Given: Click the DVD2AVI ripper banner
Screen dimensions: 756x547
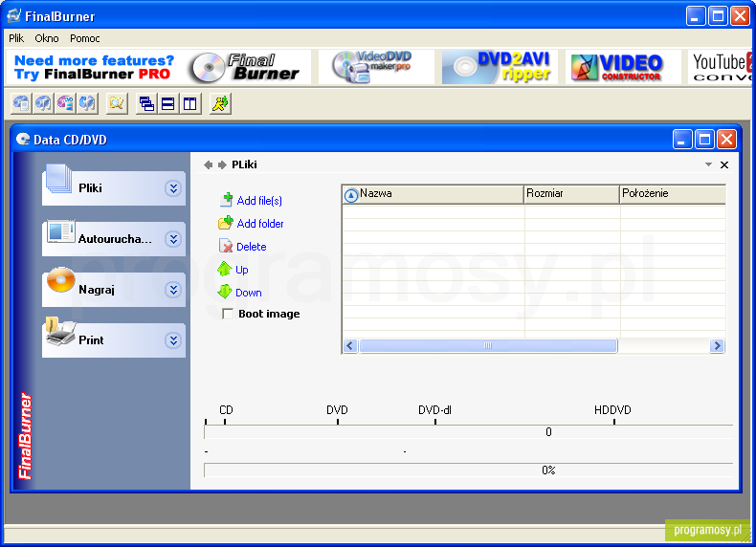Looking at the screenshot, I should [x=500, y=67].
